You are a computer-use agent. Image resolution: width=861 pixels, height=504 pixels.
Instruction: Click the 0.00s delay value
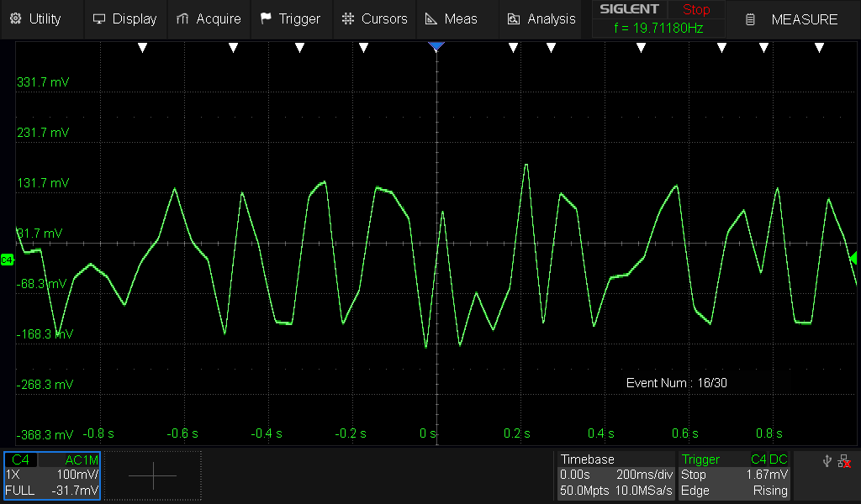coord(574,475)
